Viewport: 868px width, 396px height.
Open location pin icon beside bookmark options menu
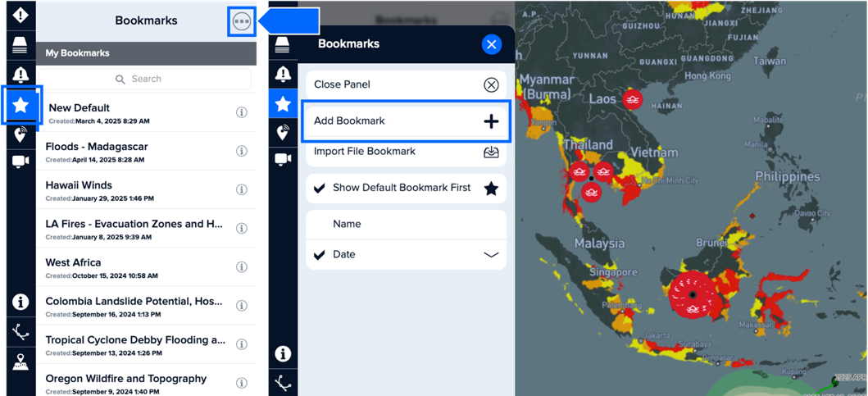point(283,132)
